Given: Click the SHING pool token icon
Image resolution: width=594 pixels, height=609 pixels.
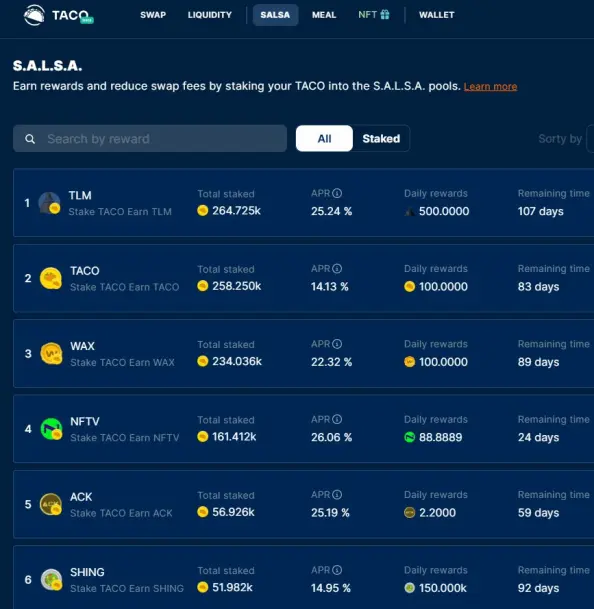Looking at the screenshot, I should [x=51, y=579].
